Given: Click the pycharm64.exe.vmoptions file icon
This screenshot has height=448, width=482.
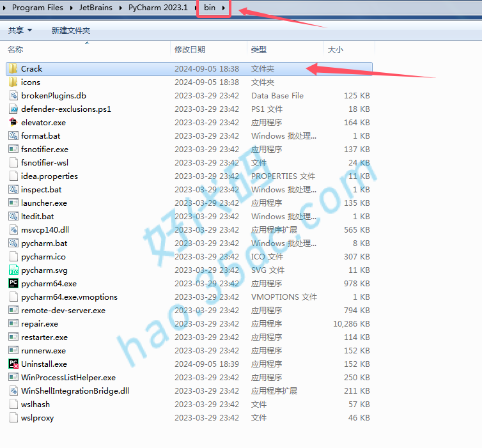Looking at the screenshot, I should [13, 297].
